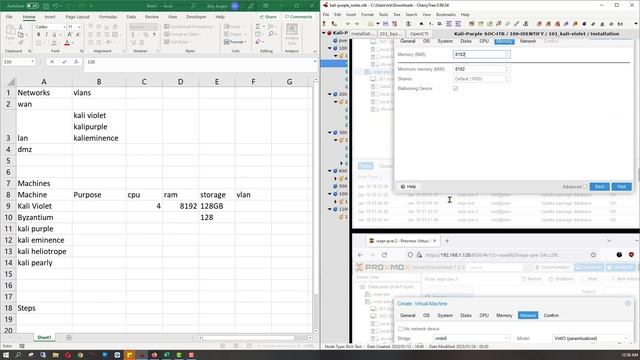Switch to Confirm tab in Proxmox dialog
This screenshot has height=360, width=640.
pos(551,315)
